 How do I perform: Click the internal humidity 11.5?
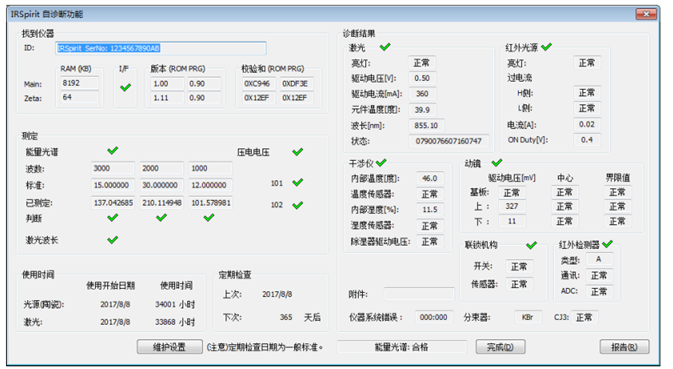point(430,209)
